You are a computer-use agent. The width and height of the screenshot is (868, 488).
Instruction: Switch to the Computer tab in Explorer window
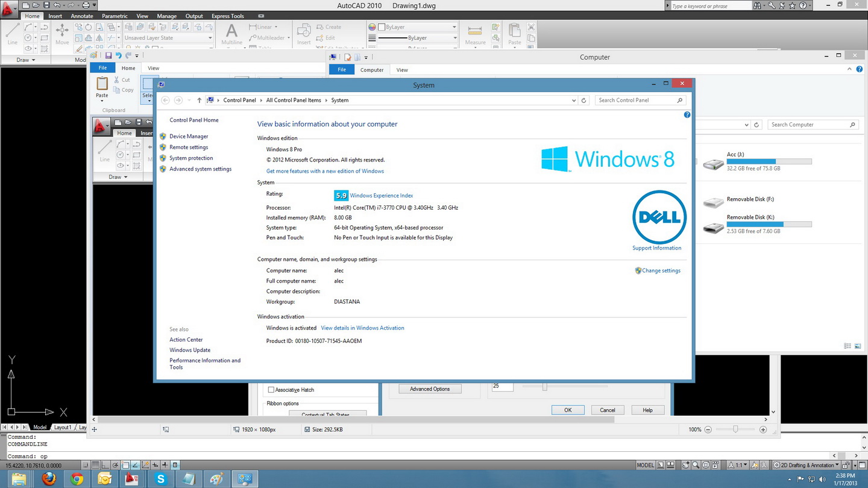[x=372, y=70]
